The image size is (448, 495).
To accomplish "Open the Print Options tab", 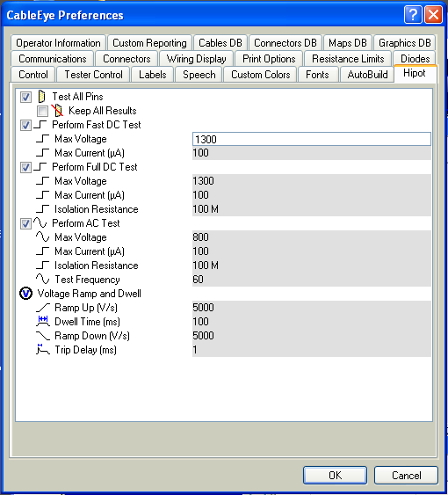I will click(x=269, y=59).
